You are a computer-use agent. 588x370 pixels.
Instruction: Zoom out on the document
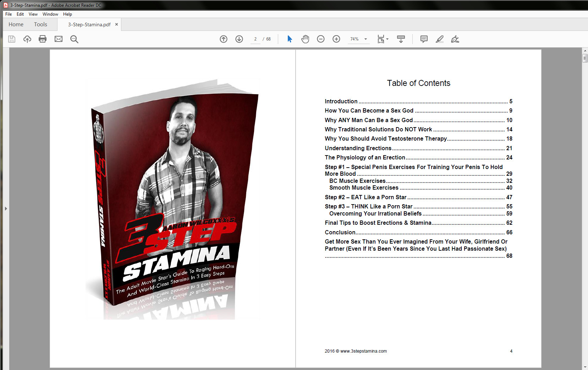(x=320, y=39)
